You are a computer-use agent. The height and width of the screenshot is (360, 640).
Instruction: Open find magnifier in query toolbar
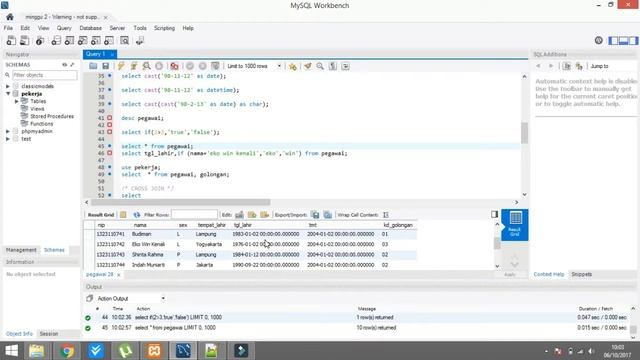(x=320, y=66)
